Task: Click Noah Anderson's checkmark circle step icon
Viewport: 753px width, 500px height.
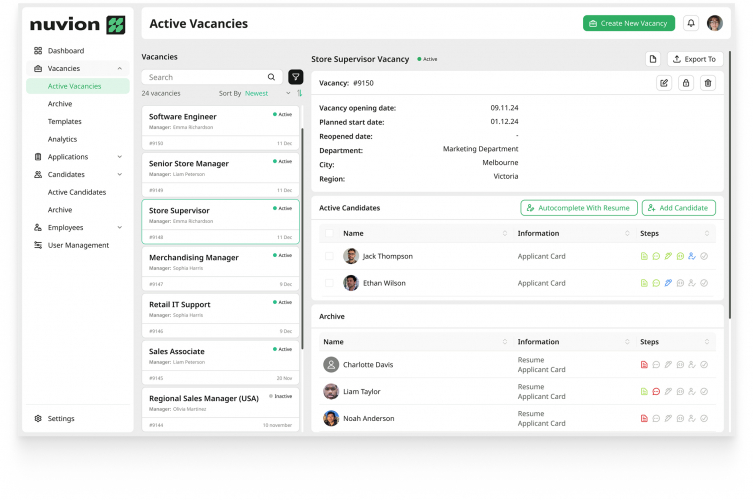Action: tap(704, 418)
